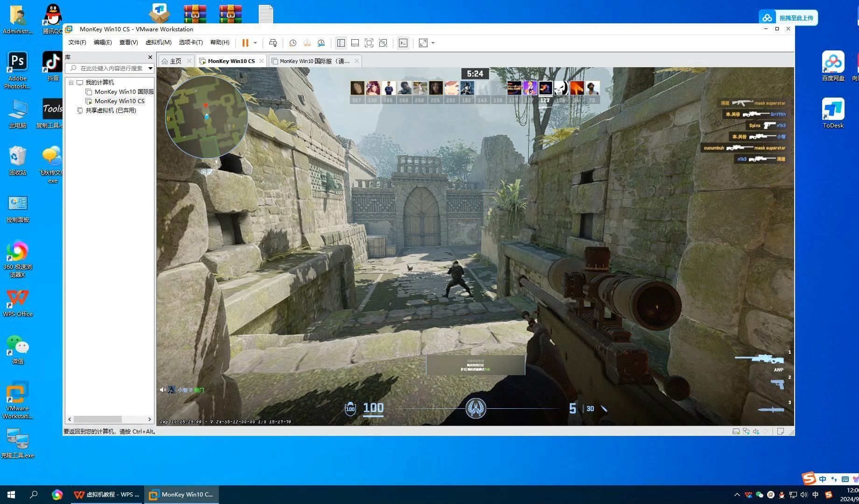The width and height of the screenshot is (859, 504).
Task: Open the stretch guest dropdown arrow
Action: tap(433, 43)
